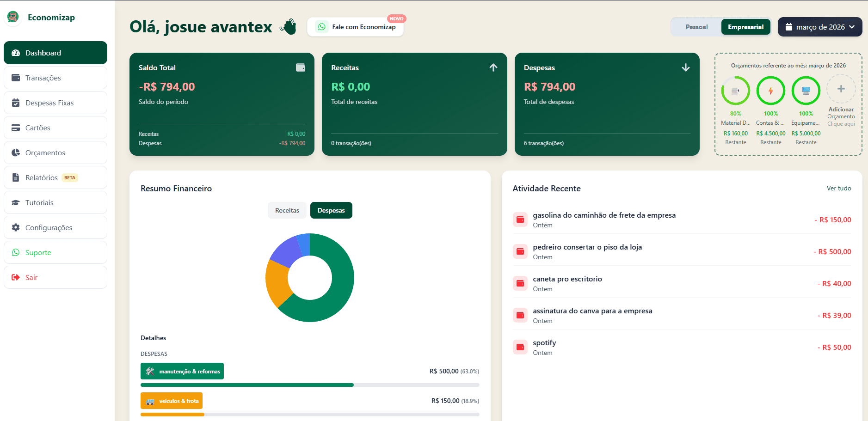The width and height of the screenshot is (868, 421).
Task: Click the Fale com Economizap button
Action: (x=355, y=27)
